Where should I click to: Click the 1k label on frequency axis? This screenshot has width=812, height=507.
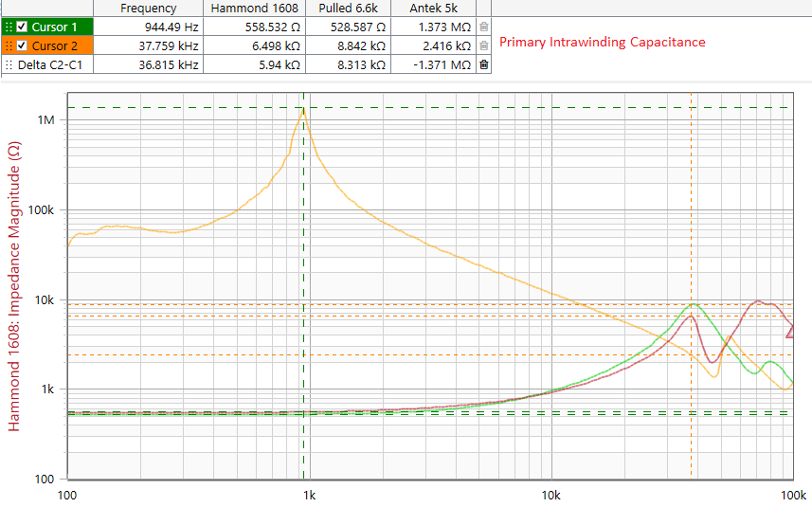coord(309,496)
